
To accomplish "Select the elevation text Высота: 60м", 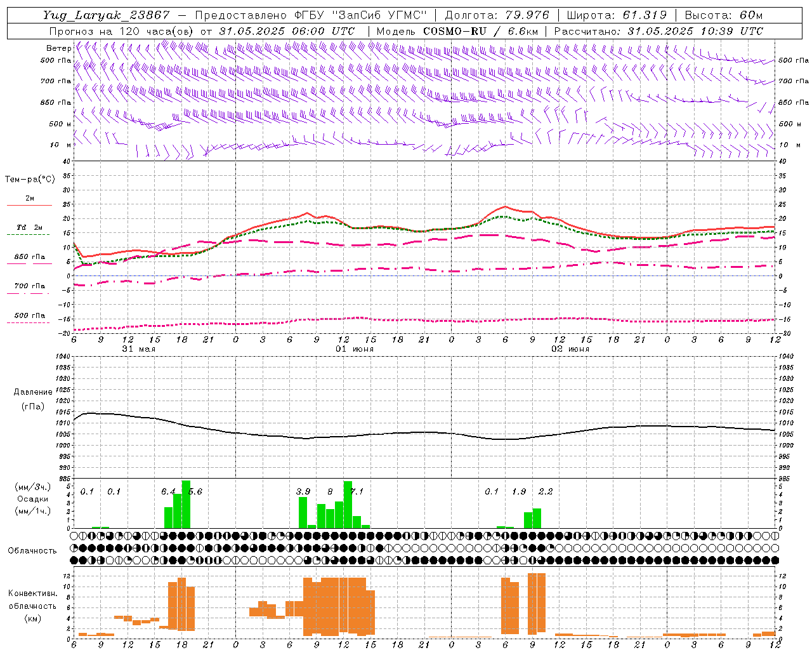I will [x=723, y=15].
